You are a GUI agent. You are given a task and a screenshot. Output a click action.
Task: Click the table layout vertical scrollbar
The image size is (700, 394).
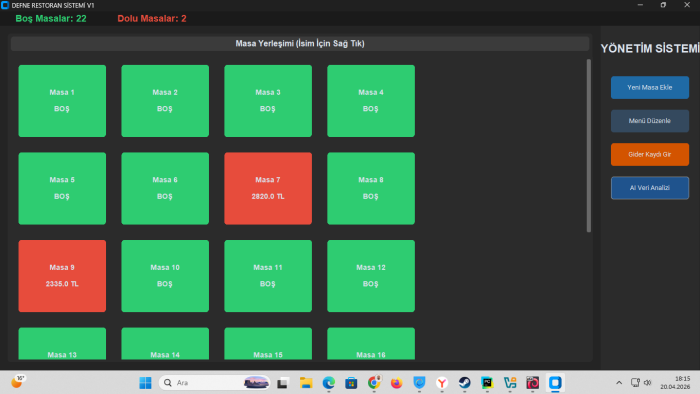pyautogui.click(x=588, y=145)
